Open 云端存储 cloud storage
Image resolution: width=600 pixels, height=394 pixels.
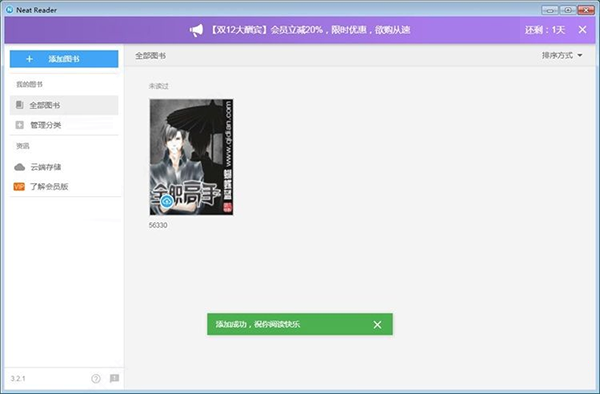pos(64,167)
